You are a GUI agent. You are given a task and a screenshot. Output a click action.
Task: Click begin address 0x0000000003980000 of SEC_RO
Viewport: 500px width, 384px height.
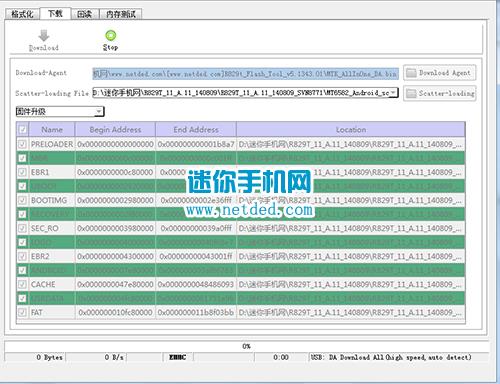coord(115,228)
